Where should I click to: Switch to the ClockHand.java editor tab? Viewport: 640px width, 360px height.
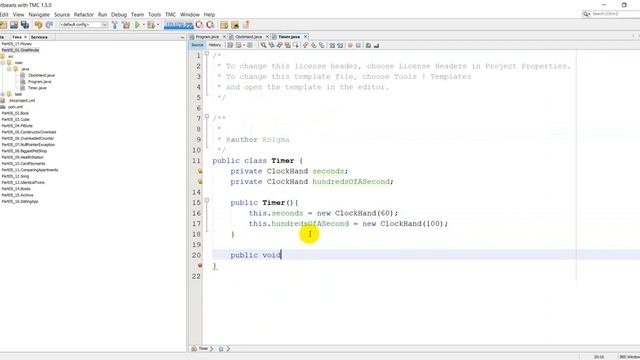pos(248,37)
